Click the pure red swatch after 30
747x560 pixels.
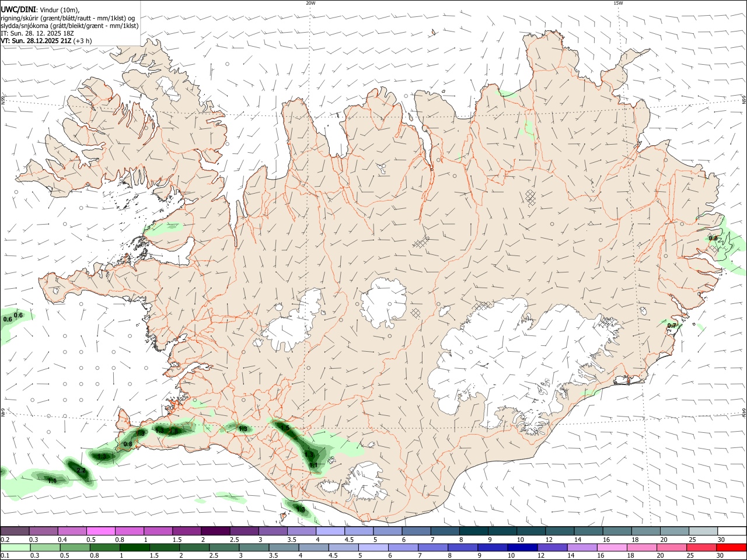tap(731, 547)
